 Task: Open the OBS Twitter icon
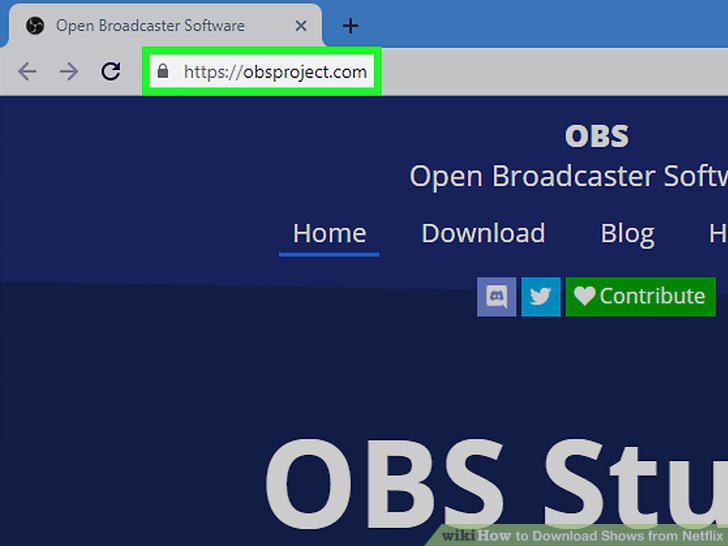click(x=541, y=297)
